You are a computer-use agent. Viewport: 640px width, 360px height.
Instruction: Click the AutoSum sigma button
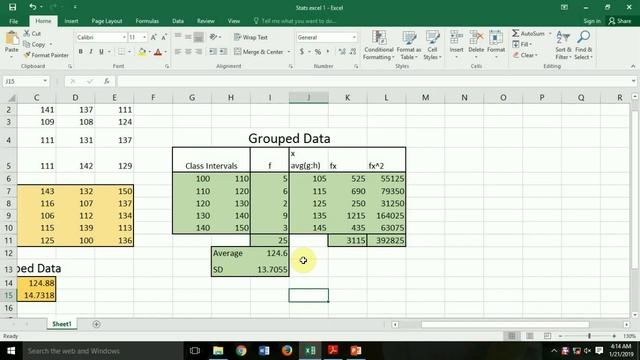pyautogui.click(x=529, y=33)
